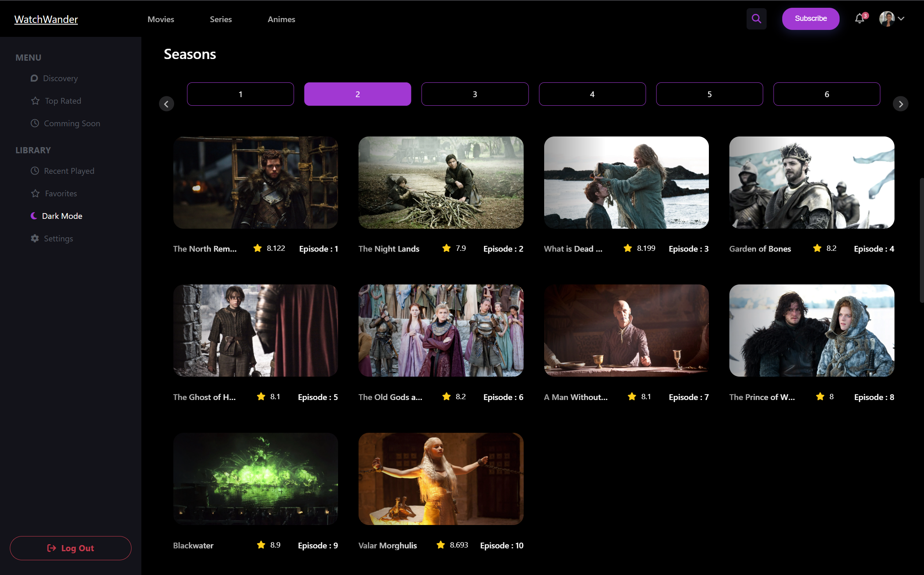Viewport: 924px width, 575px height.
Task: Click Episode : 10 label
Action: (502, 545)
